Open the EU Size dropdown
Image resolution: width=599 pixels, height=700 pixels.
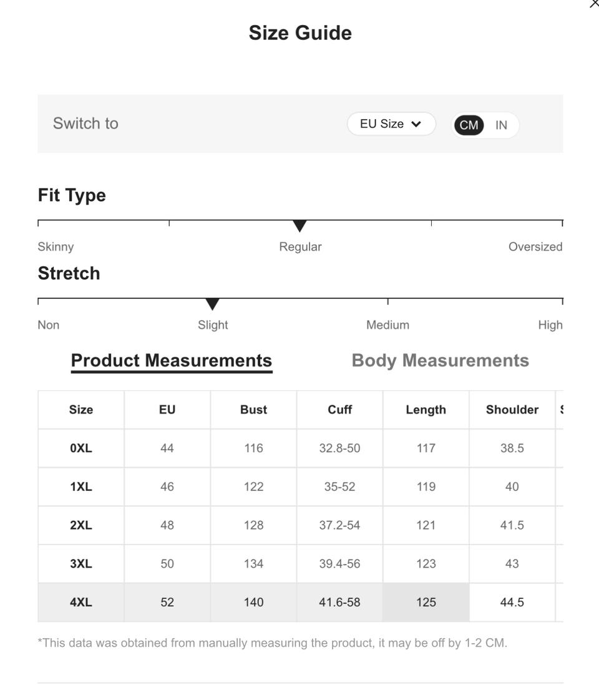click(x=391, y=124)
